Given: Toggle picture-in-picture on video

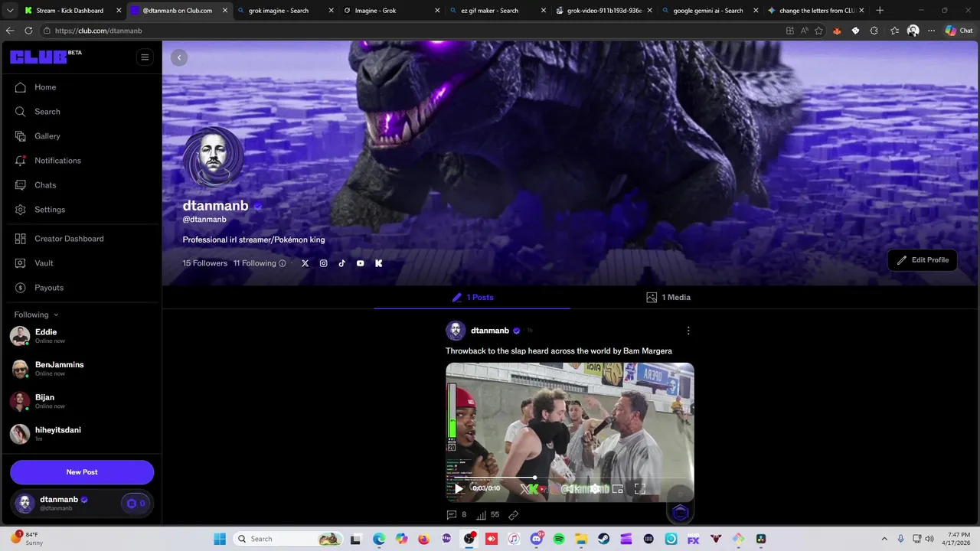Looking at the screenshot, I should coord(618,488).
